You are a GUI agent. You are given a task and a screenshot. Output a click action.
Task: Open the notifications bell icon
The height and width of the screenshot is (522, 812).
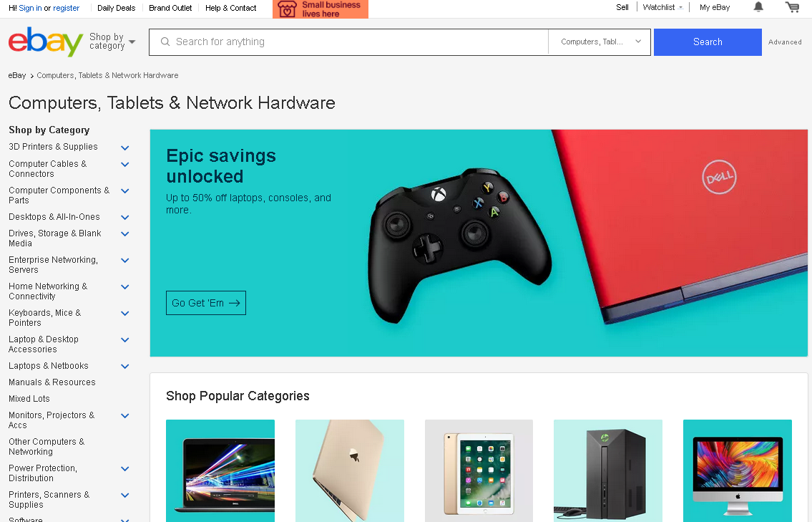point(758,7)
